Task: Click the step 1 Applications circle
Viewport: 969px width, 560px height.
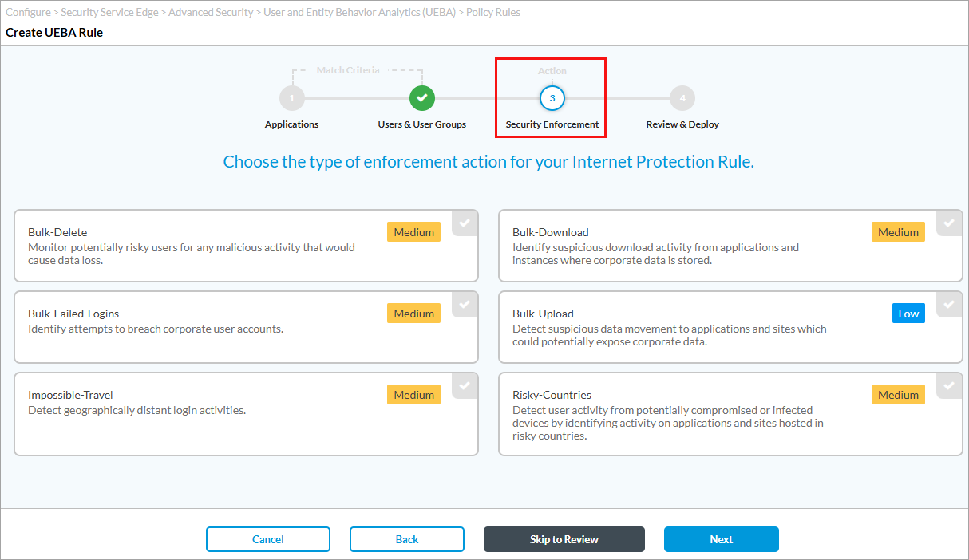Action: point(291,98)
